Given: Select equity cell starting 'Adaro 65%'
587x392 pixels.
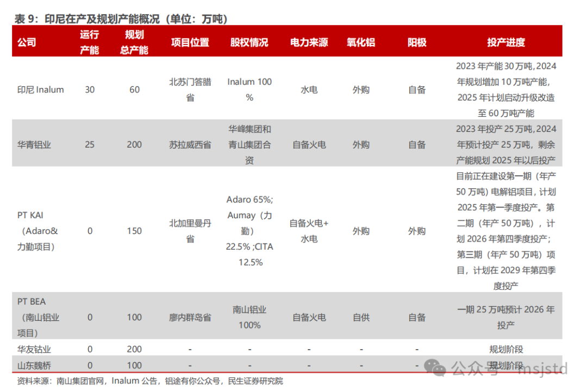Looking at the screenshot, I should 249,231.
